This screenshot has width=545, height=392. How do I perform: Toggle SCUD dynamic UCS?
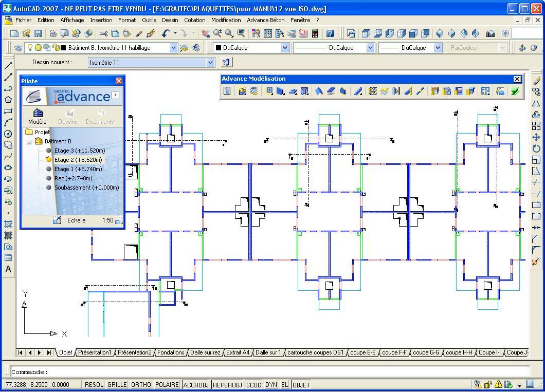[253, 385]
